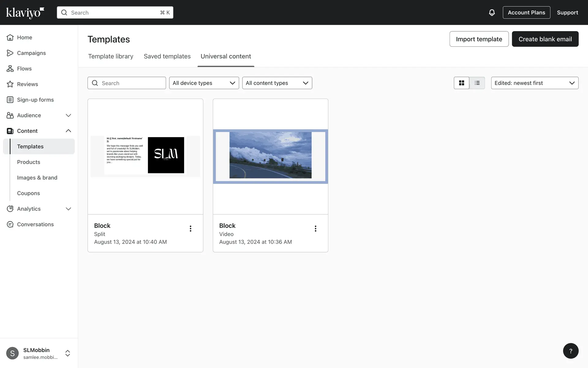This screenshot has width=588, height=368.
Task: Open All device types dropdown
Action: (x=204, y=83)
